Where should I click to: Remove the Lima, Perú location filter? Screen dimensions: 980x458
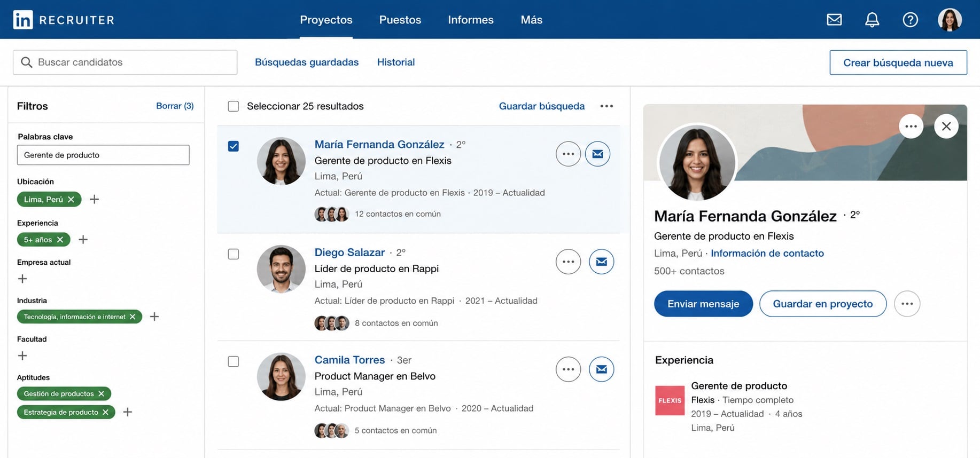[x=71, y=199]
